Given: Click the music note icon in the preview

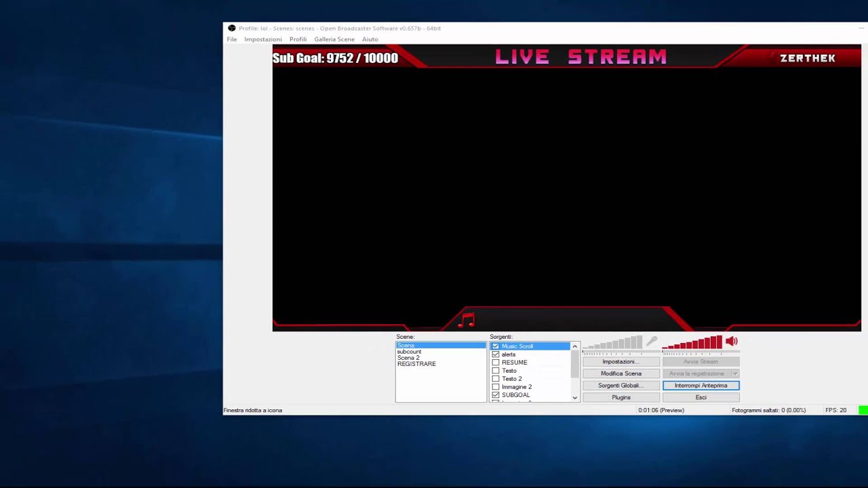Looking at the screenshot, I should pos(467,319).
